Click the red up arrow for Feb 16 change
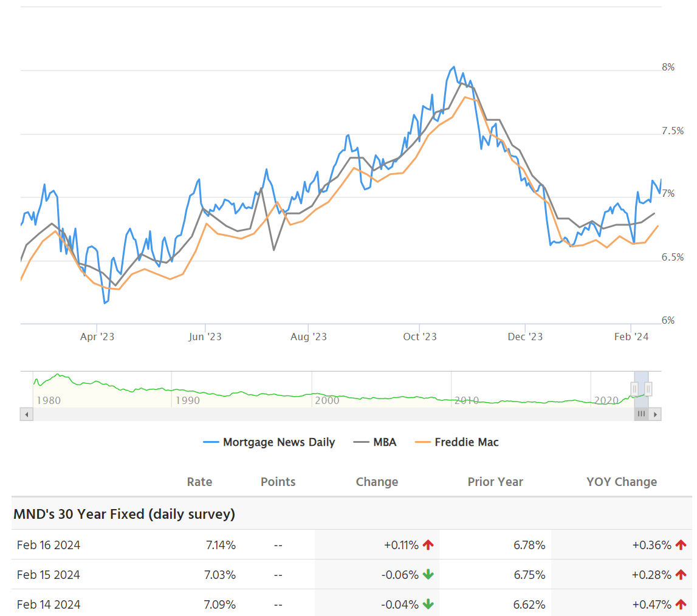697x616 pixels. pos(428,545)
